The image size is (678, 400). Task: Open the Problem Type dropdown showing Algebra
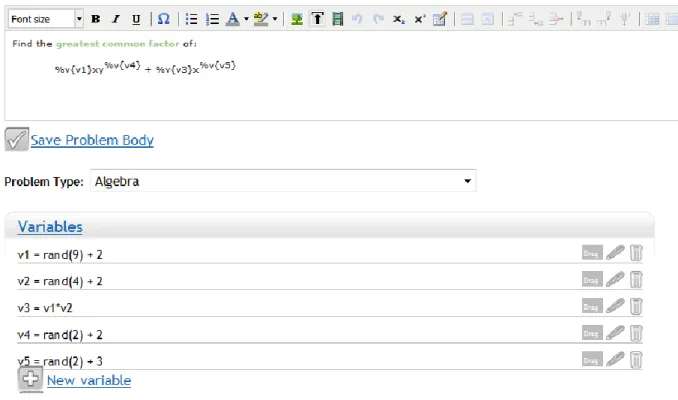283,181
